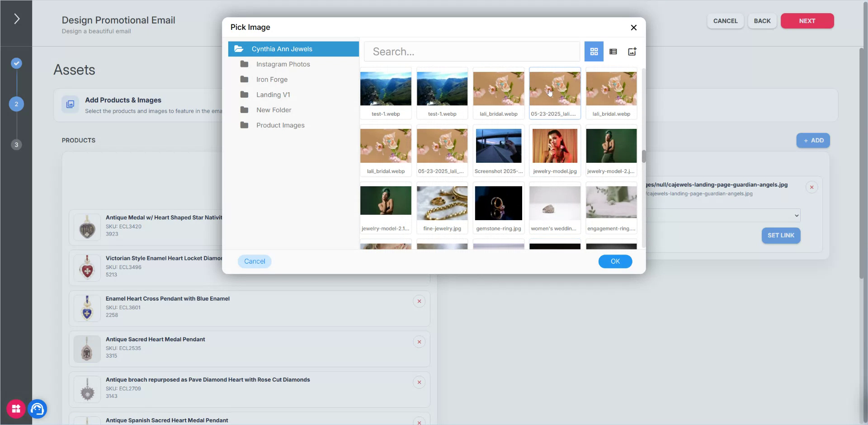Switch to list view in Pick Image
This screenshot has height=425, width=868.
point(613,52)
